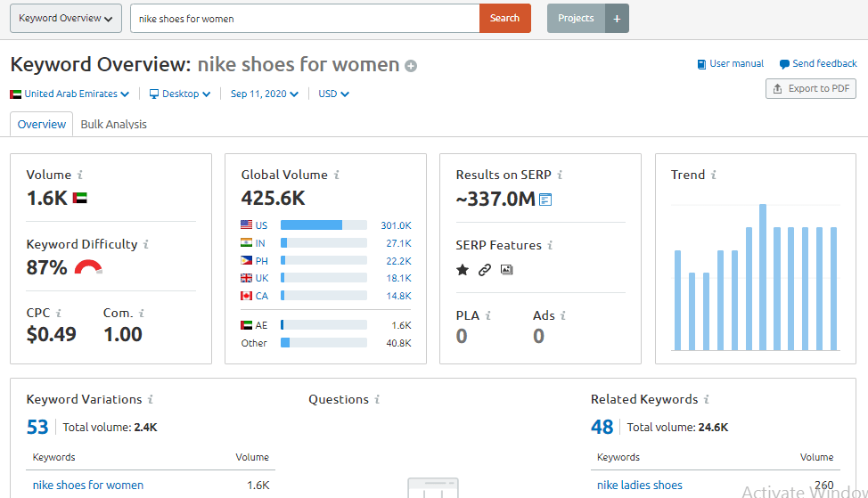Open the SERP results view icon

[545, 200]
